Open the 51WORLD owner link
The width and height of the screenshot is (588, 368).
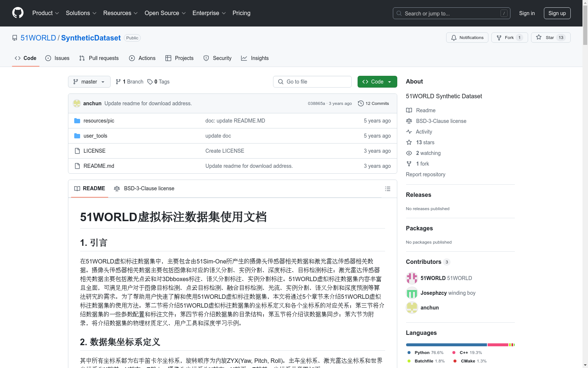pos(38,38)
